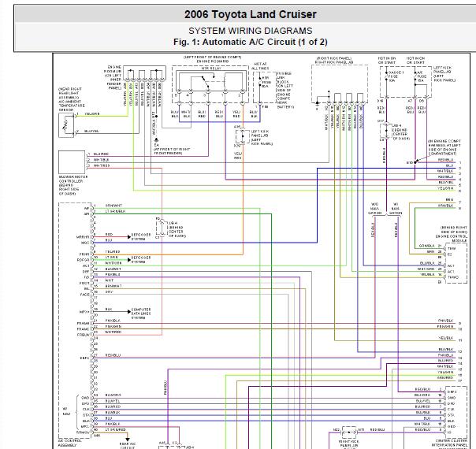The width and height of the screenshot is (476, 449).
Task: Click the "ENGINE ROOM R/B" label above the relay
Action: [x=213, y=61]
